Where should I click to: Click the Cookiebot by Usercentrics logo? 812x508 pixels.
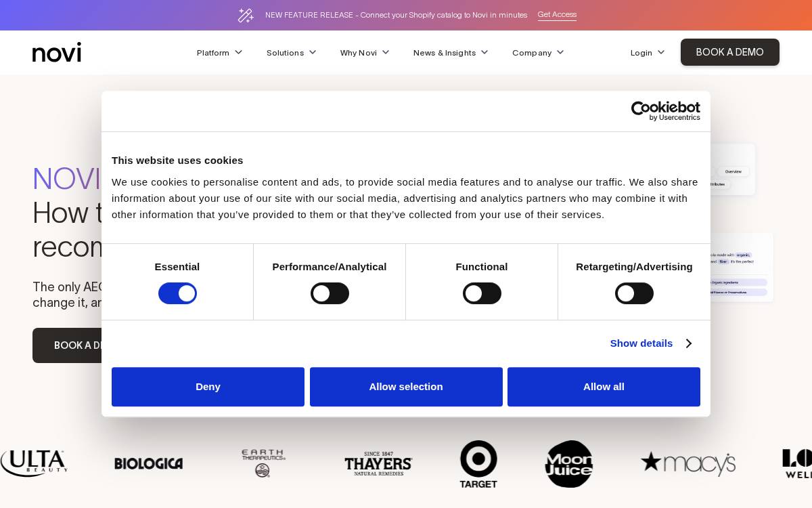666,111
